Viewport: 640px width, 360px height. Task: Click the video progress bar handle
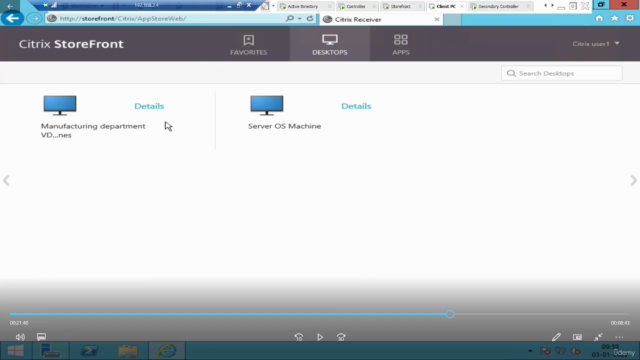click(x=450, y=314)
